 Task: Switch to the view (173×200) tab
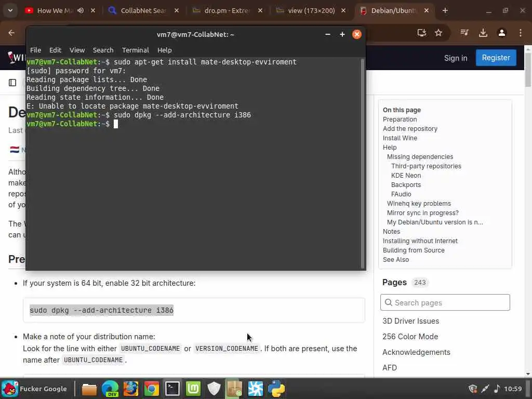[305, 10]
